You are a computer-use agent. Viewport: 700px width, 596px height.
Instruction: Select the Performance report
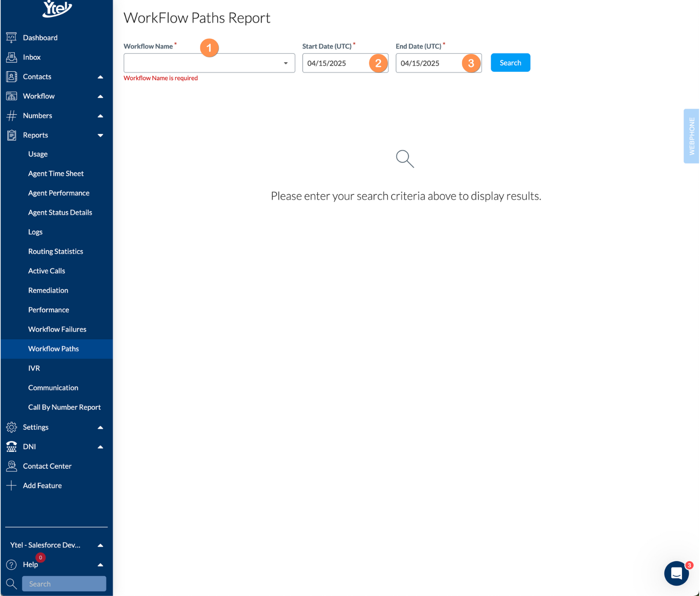(x=48, y=310)
